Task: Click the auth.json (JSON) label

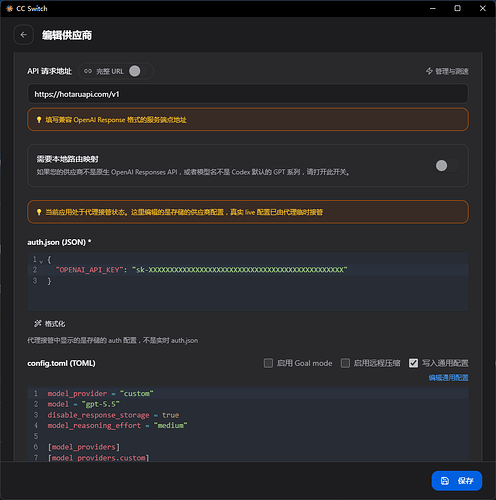Action: 59,242
